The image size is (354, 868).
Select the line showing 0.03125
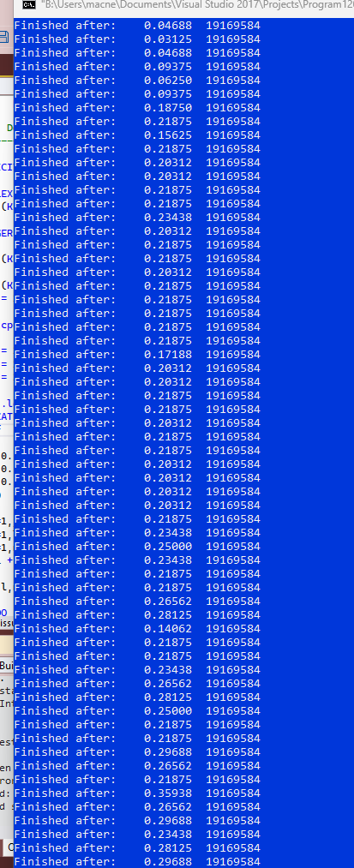pos(137,39)
